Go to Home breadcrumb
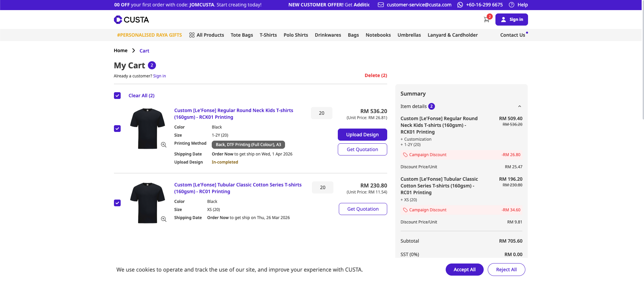This screenshot has height=281, width=644. (121, 50)
